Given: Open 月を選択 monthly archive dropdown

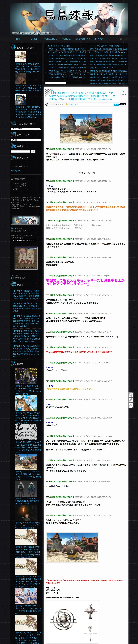Looking at the screenshot, I should click(26, 140).
